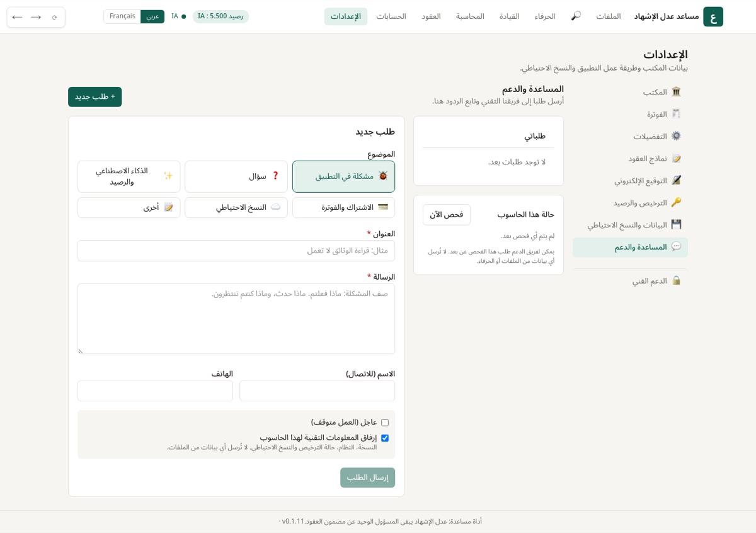Click the forward arrow navigation icon

coord(36,17)
